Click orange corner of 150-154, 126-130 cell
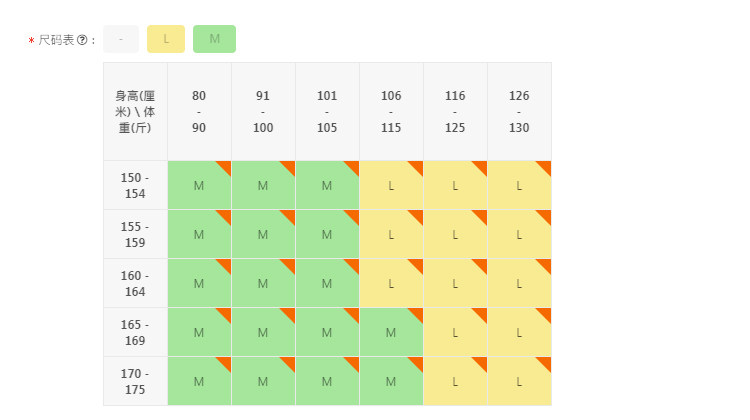 click(x=545, y=166)
